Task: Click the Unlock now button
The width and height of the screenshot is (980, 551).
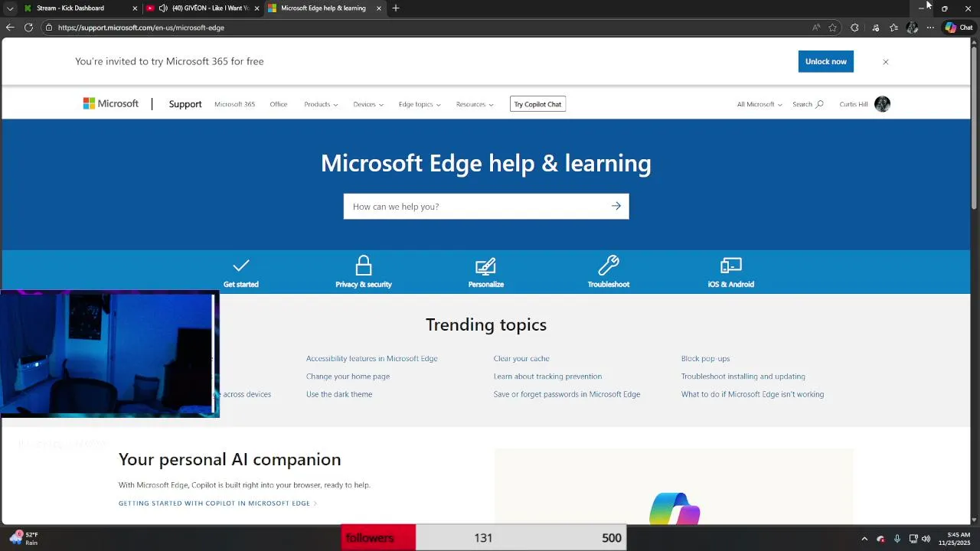Action: pyautogui.click(x=825, y=61)
